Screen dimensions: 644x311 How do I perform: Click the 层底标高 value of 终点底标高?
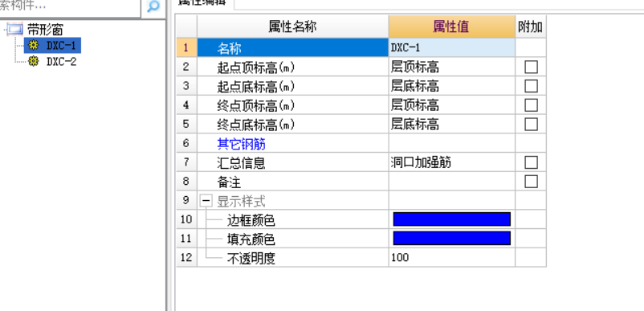[x=452, y=124]
